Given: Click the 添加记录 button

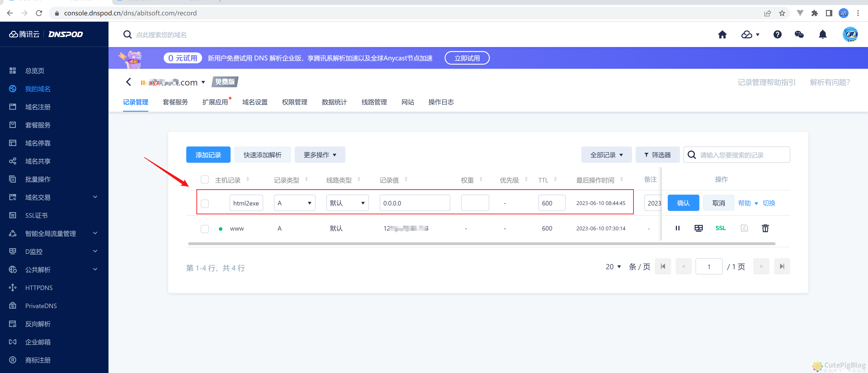Looking at the screenshot, I should click(x=208, y=155).
